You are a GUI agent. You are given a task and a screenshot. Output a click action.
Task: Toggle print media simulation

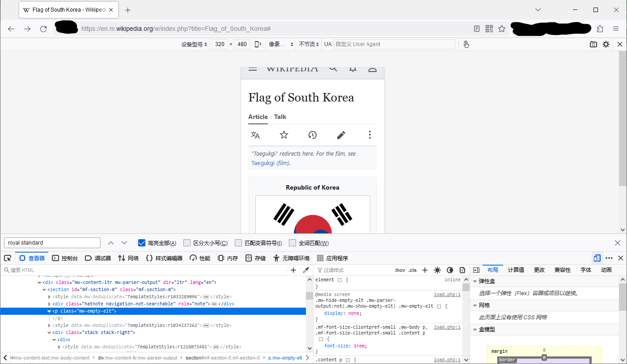click(462, 270)
